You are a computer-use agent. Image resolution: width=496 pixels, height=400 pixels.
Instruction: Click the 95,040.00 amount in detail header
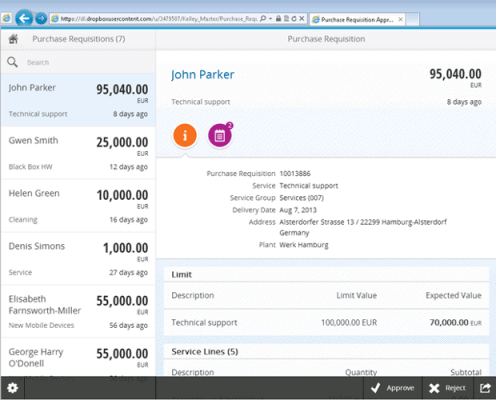click(455, 74)
